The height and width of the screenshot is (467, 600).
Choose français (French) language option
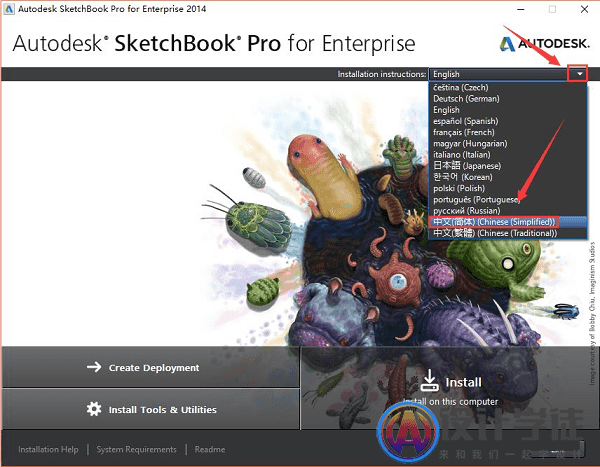pyautogui.click(x=507, y=132)
